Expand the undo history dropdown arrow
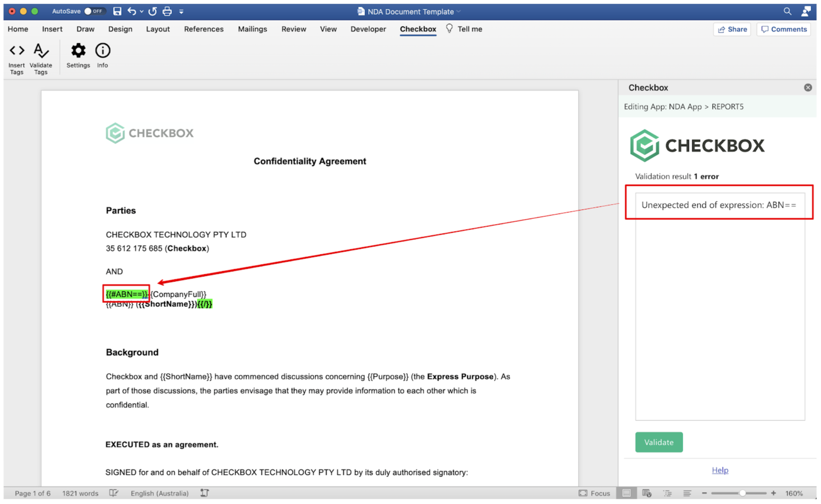821x504 pixels. pos(142,11)
